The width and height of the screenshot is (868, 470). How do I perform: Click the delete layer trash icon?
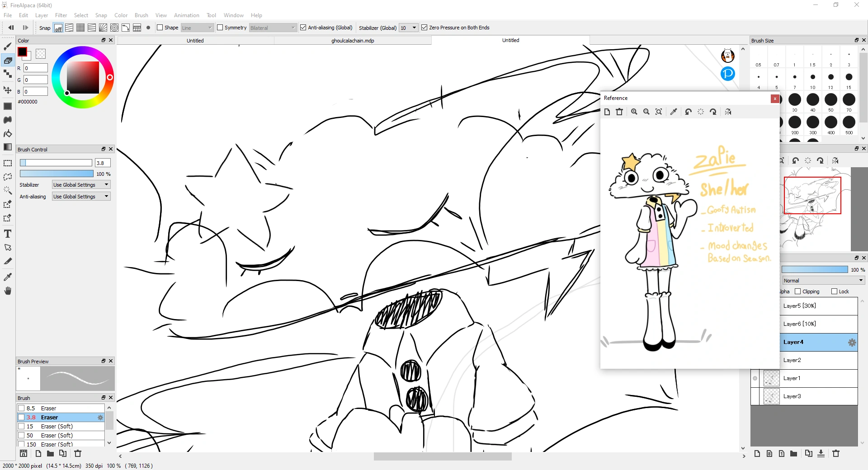pyautogui.click(x=835, y=454)
